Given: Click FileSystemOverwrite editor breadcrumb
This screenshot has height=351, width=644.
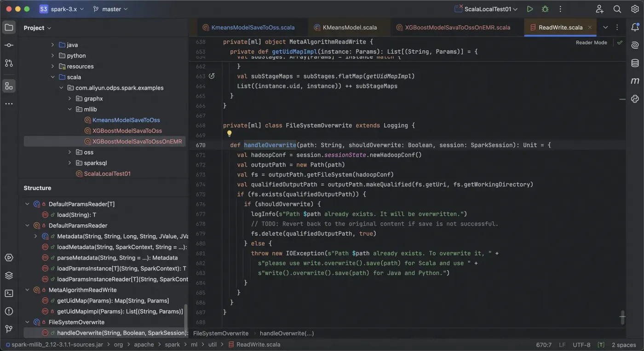Looking at the screenshot, I should tap(221, 334).
